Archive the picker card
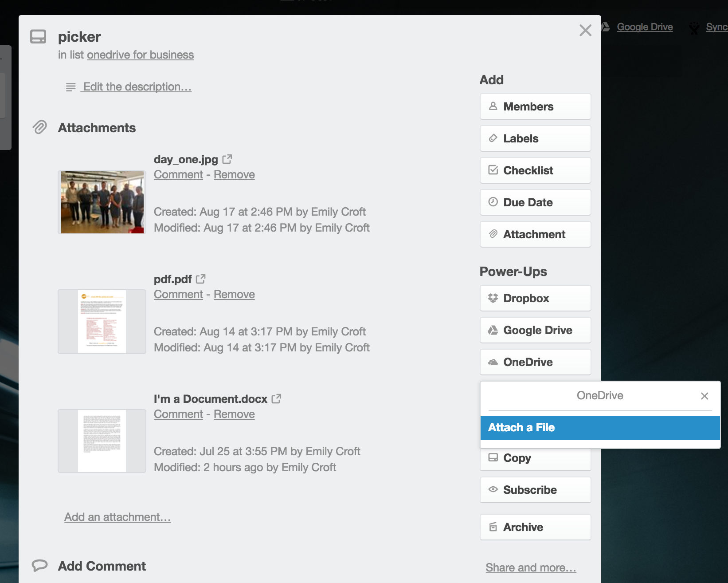This screenshot has height=583, width=728. (x=535, y=527)
